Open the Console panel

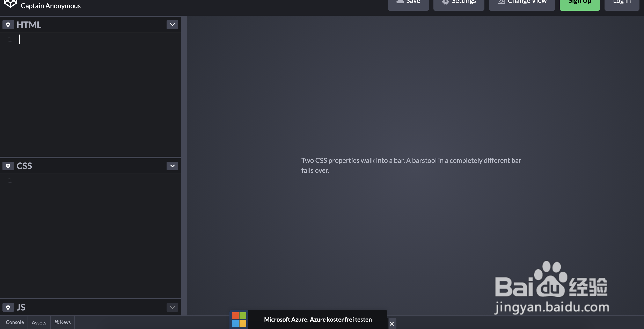click(15, 322)
